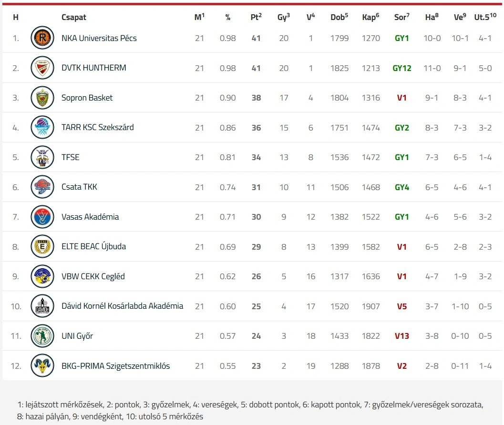Click the TARR KSC Szekszárd logo

click(42, 128)
